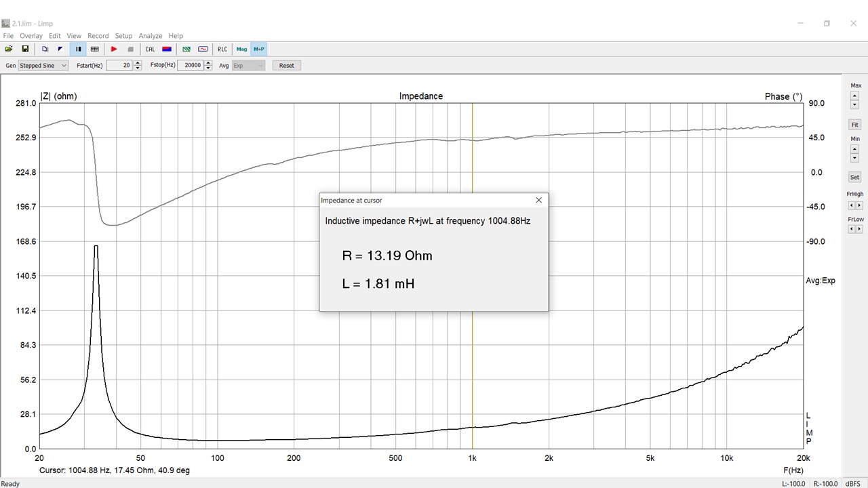The image size is (868, 488).
Task: Click the grid table toolbar icon
Action: pyautogui.click(x=95, y=49)
